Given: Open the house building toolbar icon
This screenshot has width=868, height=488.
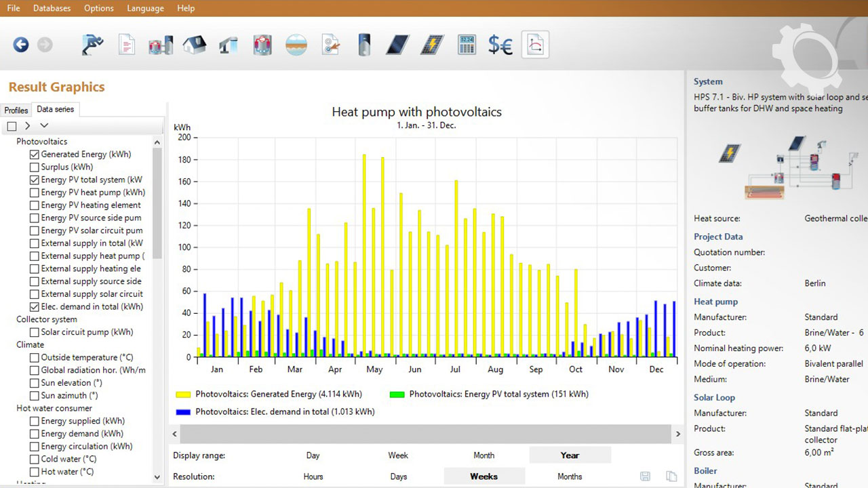Looking at the screenshot, I should (195, 45).
